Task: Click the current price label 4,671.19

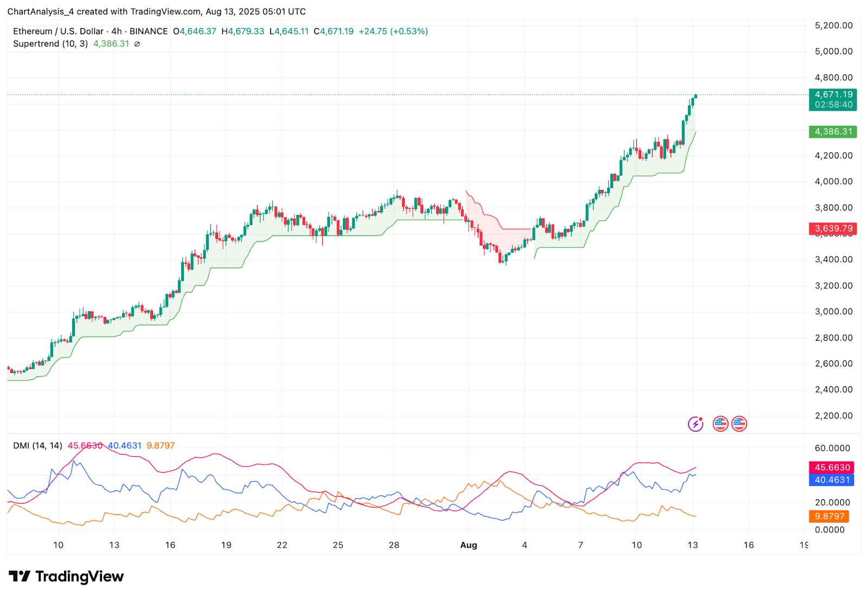Action: coord(834,94)
